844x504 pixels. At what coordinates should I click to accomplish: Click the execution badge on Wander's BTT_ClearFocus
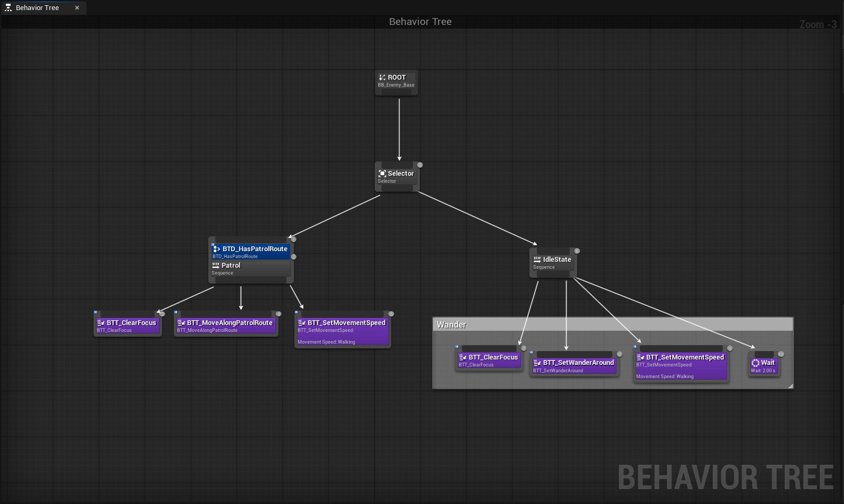(x=524, y=348)
